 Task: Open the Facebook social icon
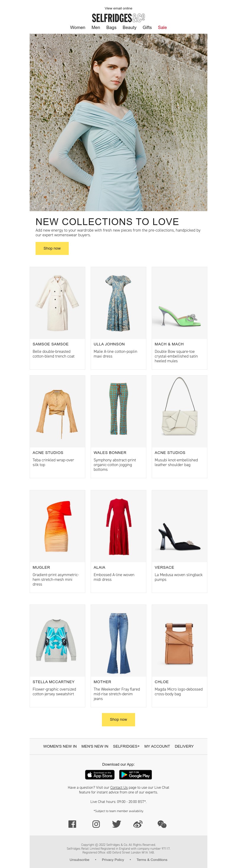coord(72,824)
